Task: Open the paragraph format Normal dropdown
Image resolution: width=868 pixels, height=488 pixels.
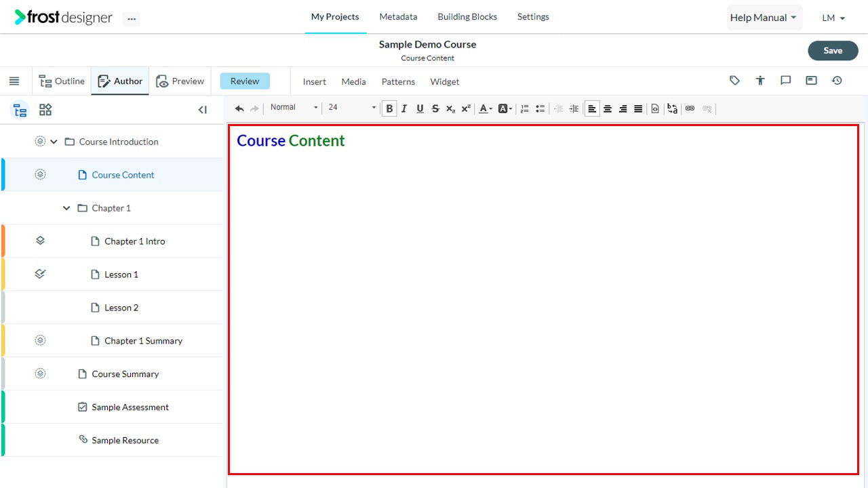Action: point(294,107)
